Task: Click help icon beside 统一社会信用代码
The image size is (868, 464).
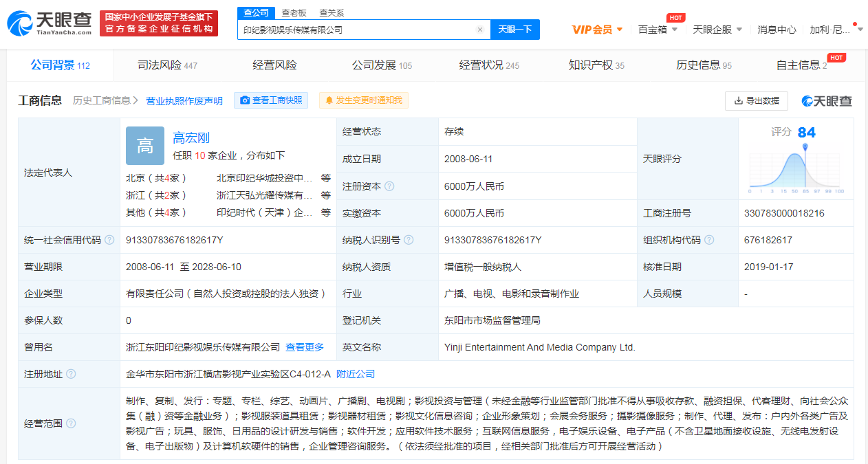Action: point(109,240)
